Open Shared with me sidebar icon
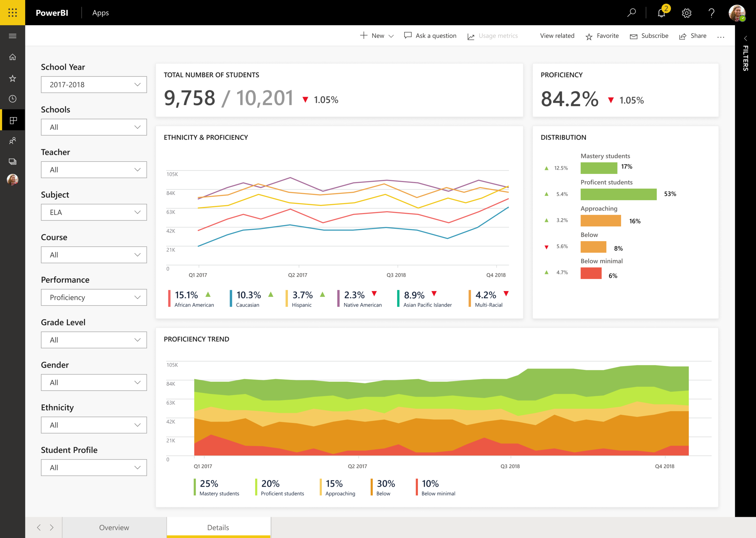Image resolution: width=756 pixels, height=538 pixels. click(x=12, y=140)
